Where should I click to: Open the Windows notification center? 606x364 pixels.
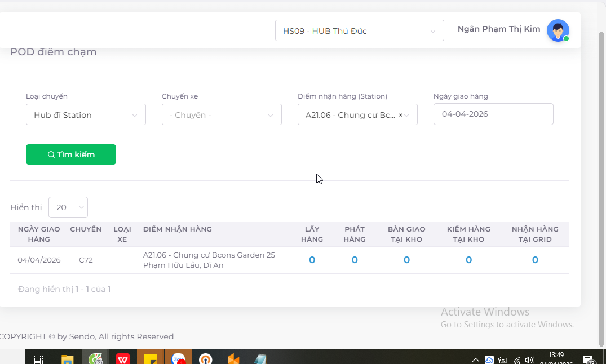(588, 359)
